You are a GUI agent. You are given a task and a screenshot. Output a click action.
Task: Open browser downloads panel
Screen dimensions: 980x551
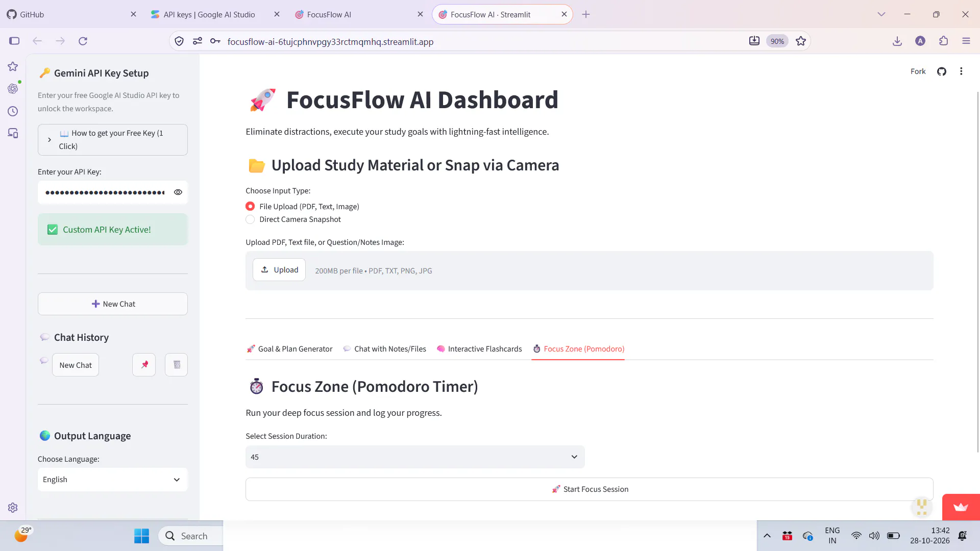[897, 41]
